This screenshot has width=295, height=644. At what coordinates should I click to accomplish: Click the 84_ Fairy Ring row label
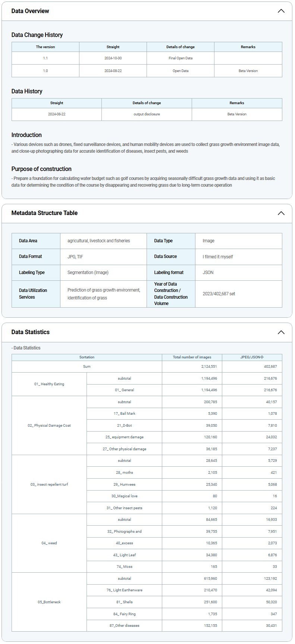tap(124, 614)
